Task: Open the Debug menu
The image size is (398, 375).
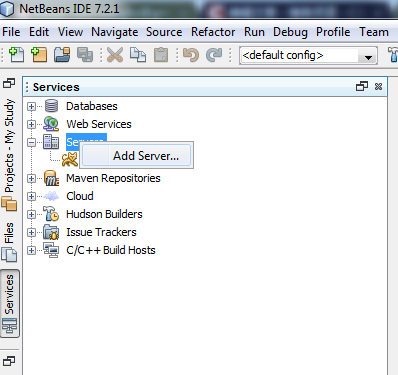Action: point(290,32)
